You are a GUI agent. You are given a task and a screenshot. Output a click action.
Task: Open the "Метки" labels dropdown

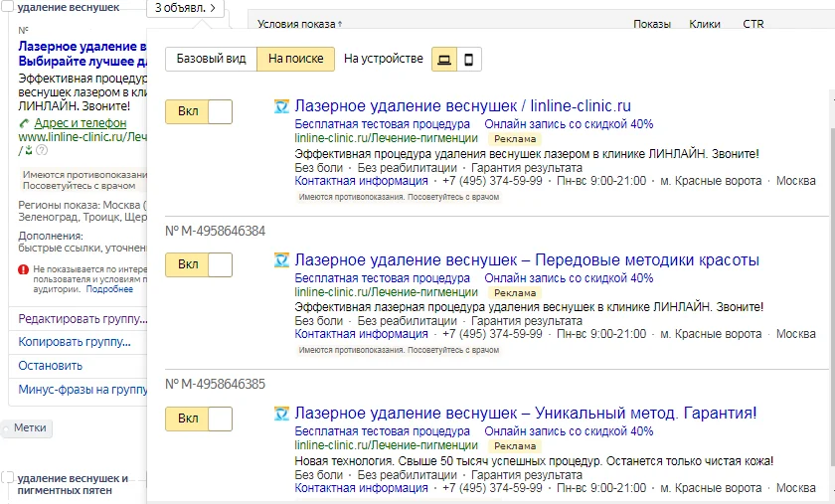pos(30,428)
